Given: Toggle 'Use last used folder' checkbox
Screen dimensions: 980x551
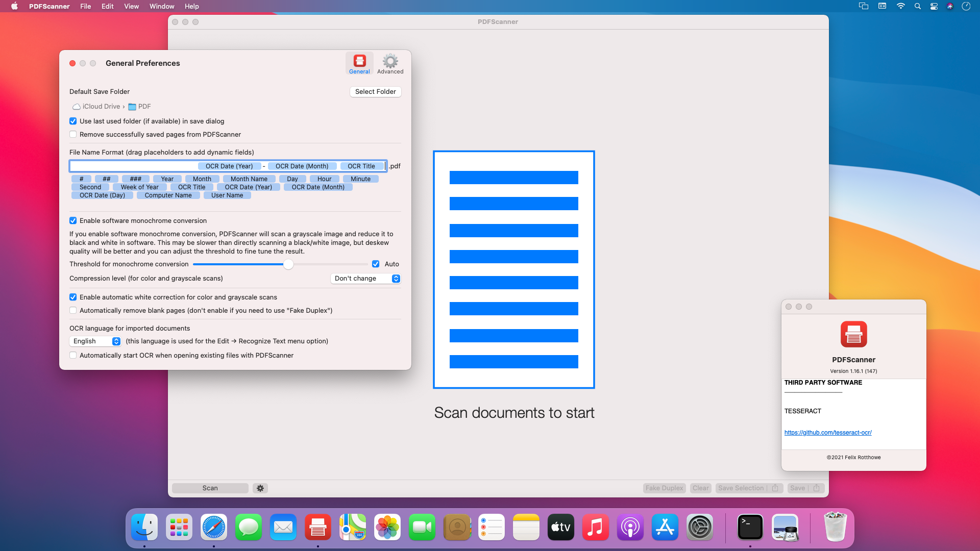Looking at the screenshot, I should tap(73, 121).
